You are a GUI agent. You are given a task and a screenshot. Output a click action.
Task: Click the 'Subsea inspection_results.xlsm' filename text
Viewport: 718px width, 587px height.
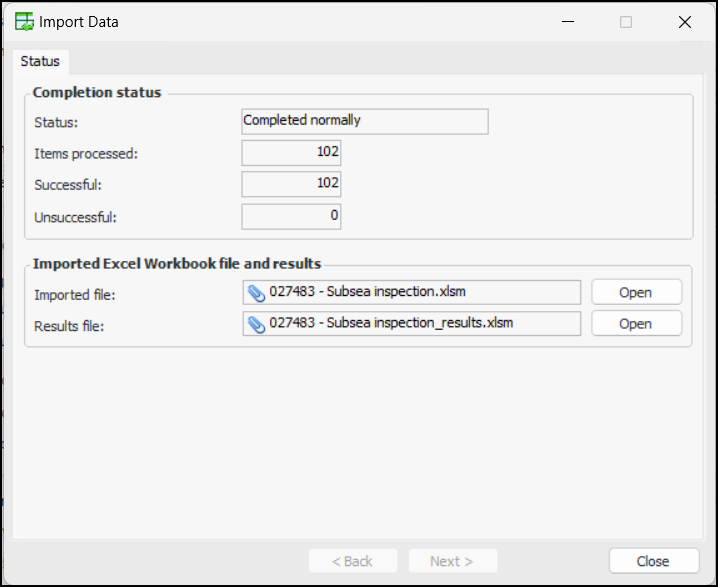392,324
